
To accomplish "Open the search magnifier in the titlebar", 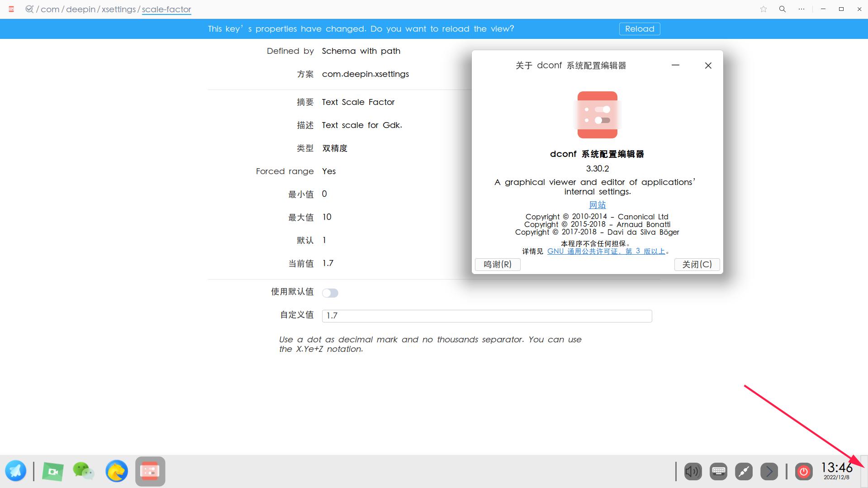I will [782, 9].
